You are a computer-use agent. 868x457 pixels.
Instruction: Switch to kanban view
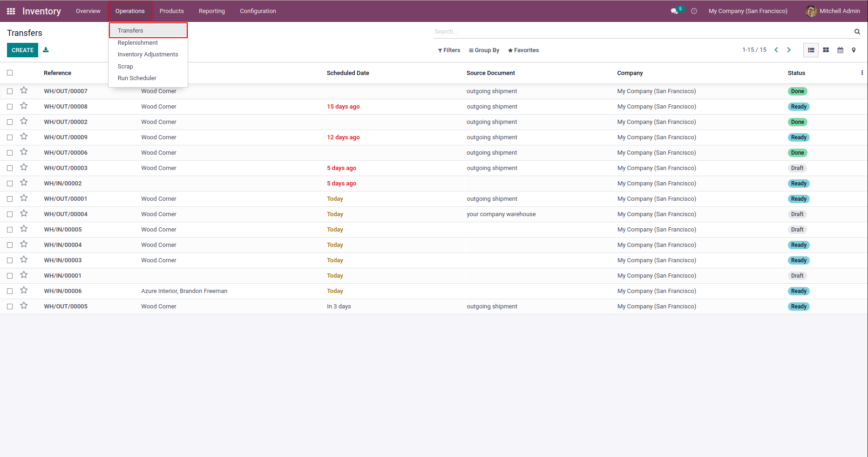tap(826, 50)
